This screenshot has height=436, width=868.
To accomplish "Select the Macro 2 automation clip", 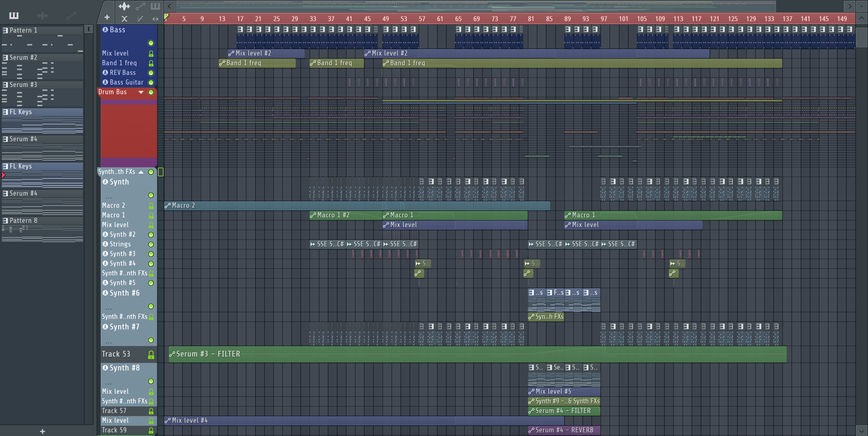I will point(357,206).
